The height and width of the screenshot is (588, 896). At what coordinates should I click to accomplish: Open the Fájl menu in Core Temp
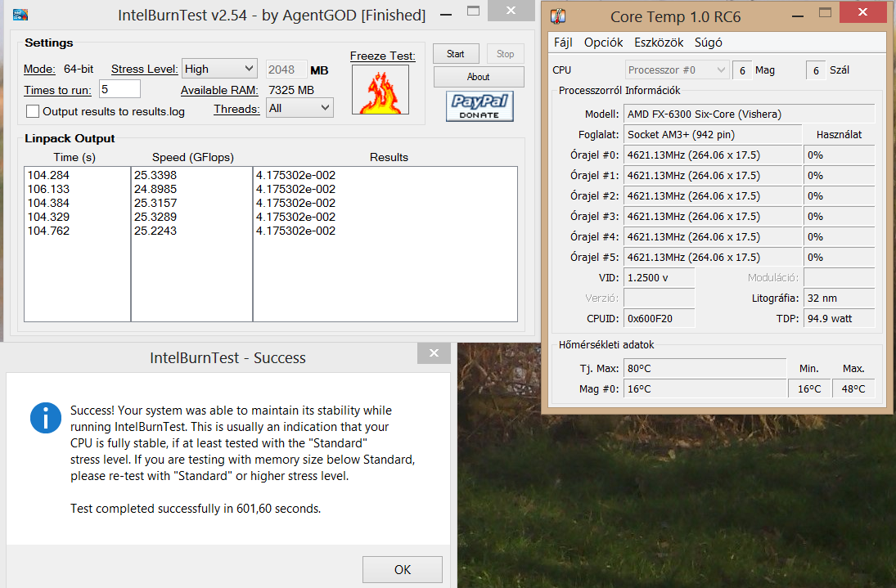coord(563,43)
